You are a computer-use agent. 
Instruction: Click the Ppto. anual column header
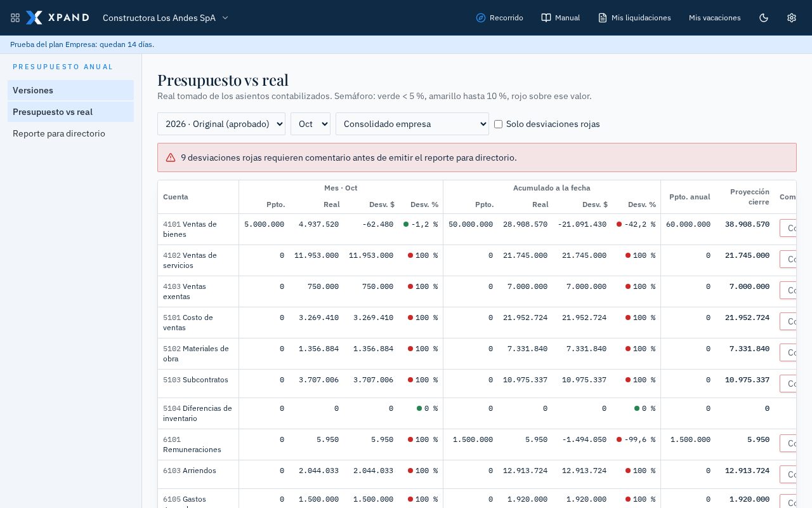click(x=690, y=197)
